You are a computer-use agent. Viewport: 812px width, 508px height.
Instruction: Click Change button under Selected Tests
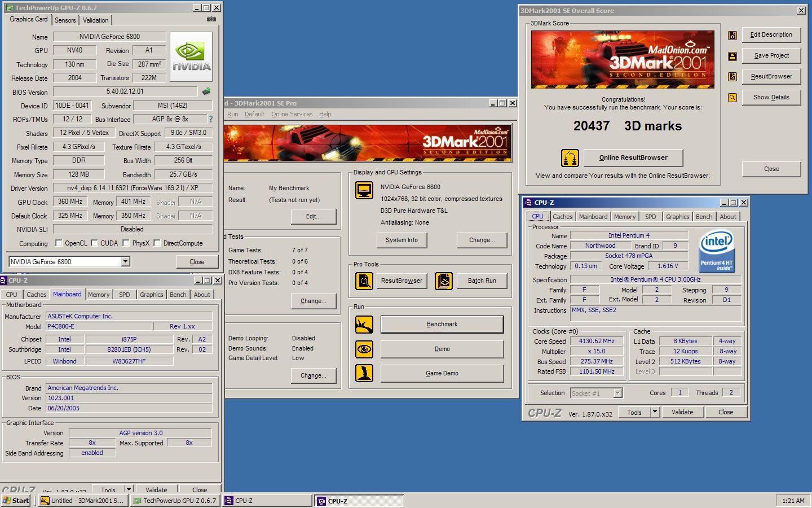[x=314, y=301]
